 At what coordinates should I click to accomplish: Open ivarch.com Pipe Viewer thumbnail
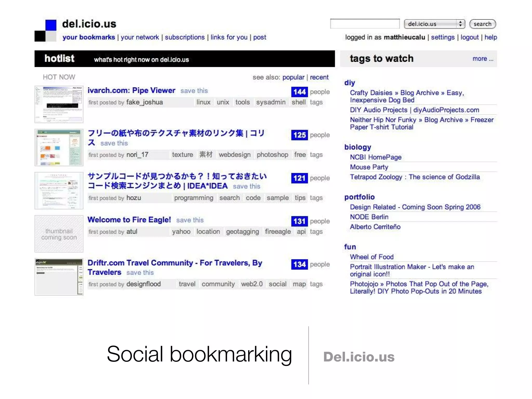(59, 104)
